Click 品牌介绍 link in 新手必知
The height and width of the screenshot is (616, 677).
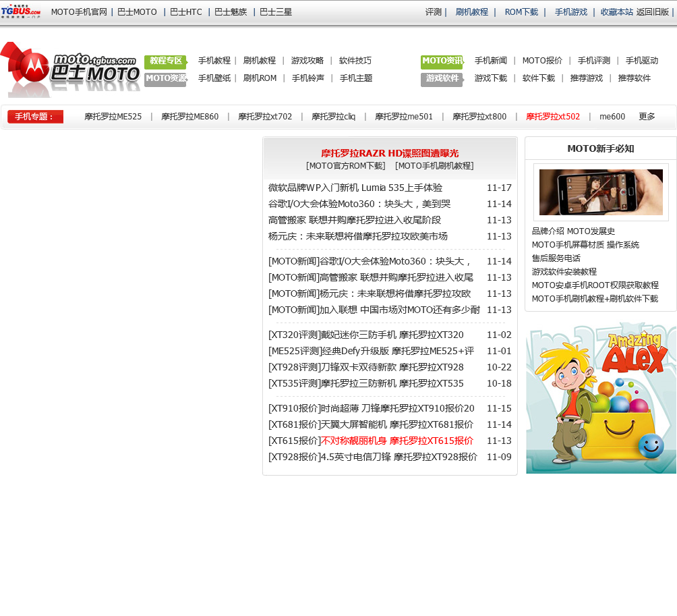[548, 231]
